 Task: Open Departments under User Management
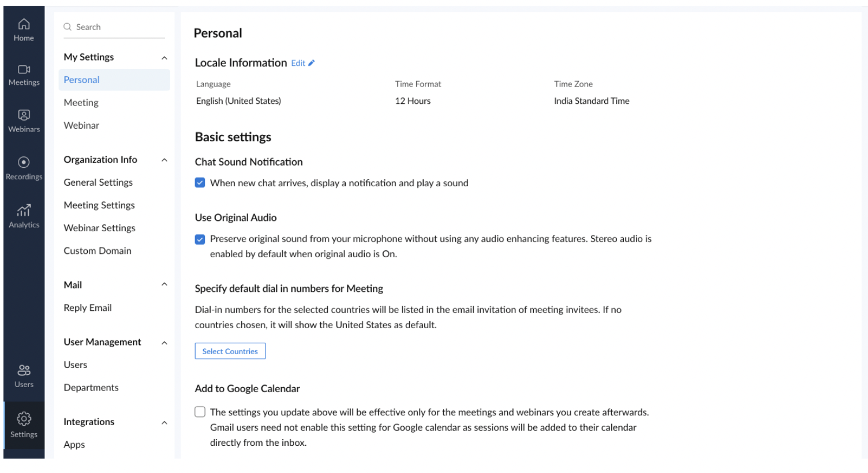[x=91, y=388]
